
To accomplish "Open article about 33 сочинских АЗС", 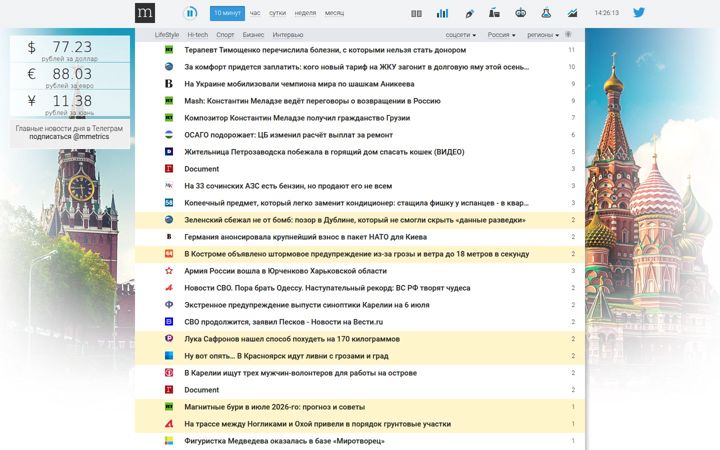I will (x=288, y=186).
